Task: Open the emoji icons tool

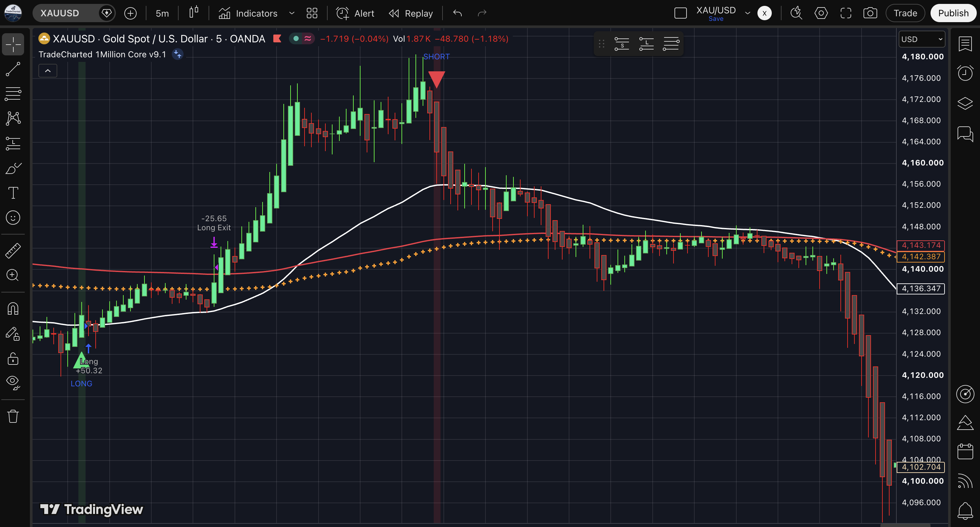Action: click(13, 218)
